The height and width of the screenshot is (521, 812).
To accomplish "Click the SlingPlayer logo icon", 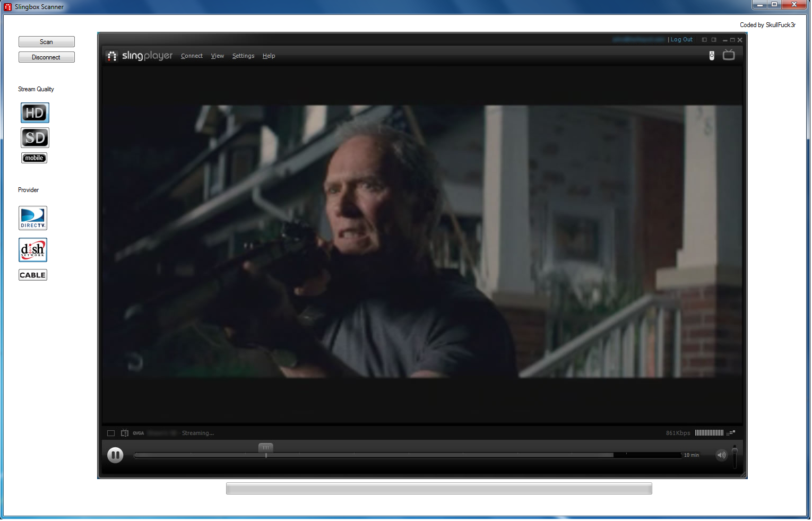I will 112,56.
